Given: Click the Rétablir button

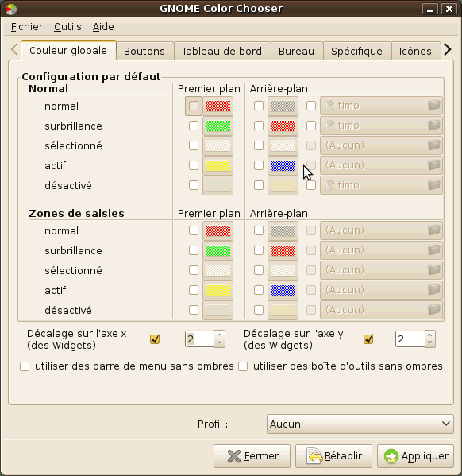Looking at the screenshot, I should [333, 456].
